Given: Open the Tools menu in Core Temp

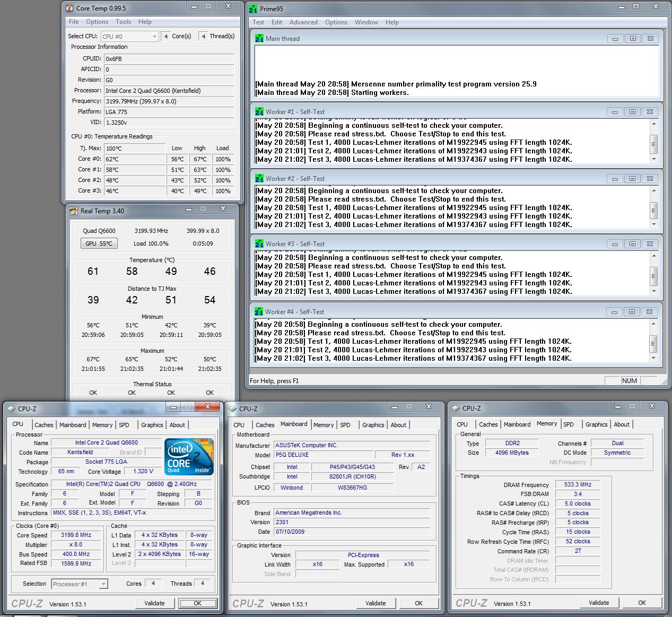Looking at the screenshot, I should click(x=124, y=22).
